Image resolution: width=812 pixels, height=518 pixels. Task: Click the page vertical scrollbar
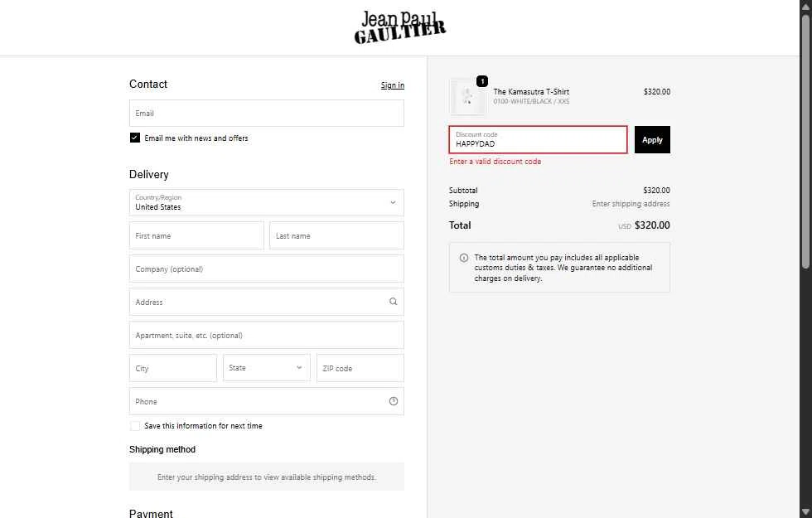[x=805, y=140]
